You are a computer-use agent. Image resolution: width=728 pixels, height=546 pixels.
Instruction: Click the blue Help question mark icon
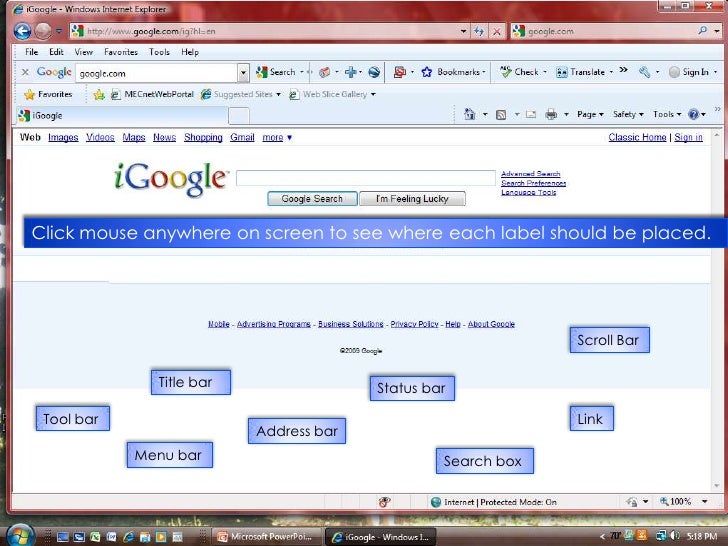tap(694, 114)
